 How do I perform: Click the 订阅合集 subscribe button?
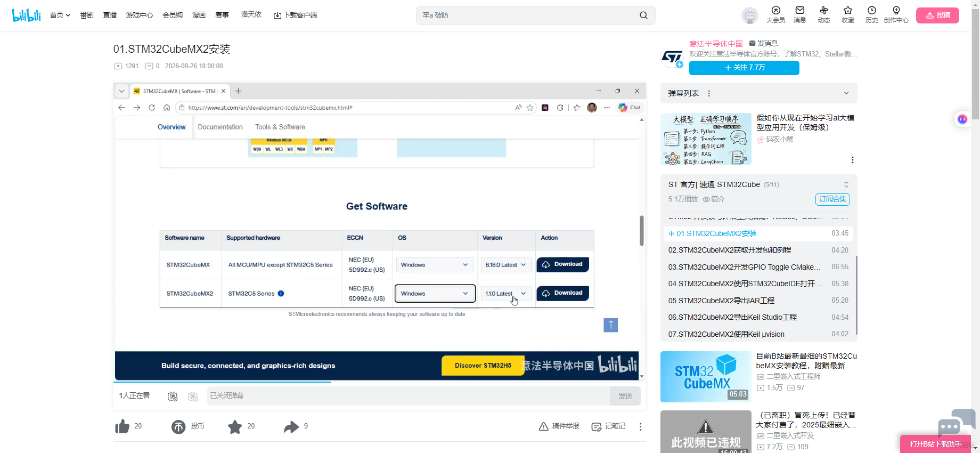(x=832, y=199)
